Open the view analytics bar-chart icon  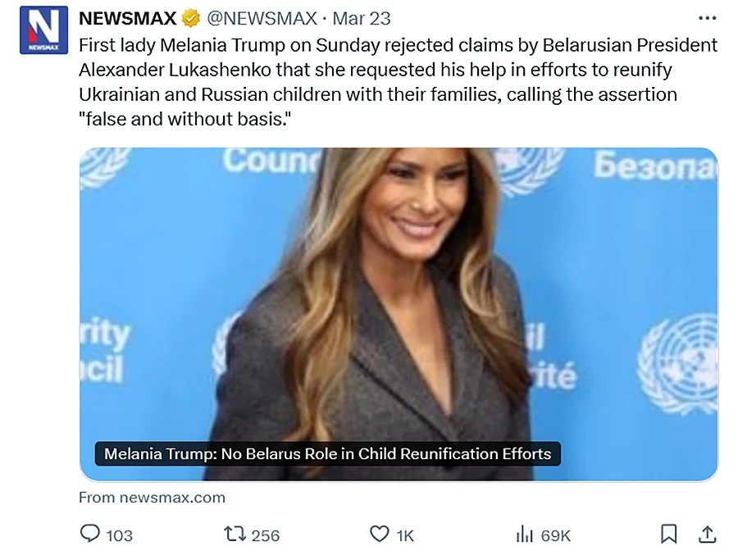[x=525, y=535]
